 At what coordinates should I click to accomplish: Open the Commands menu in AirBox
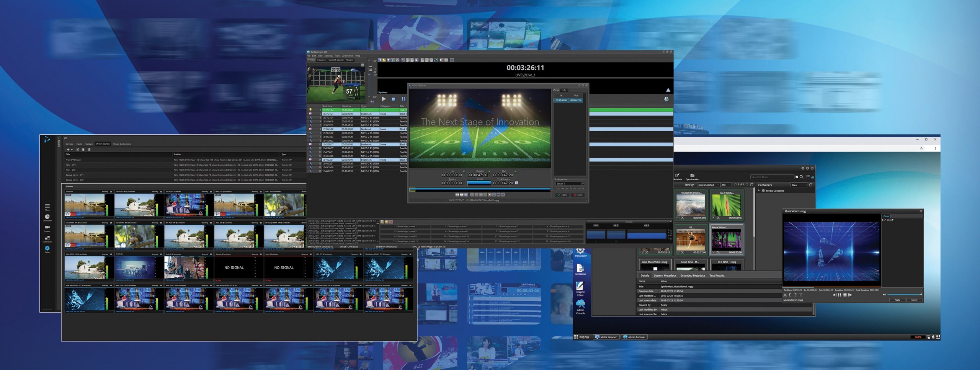point(348,56)
